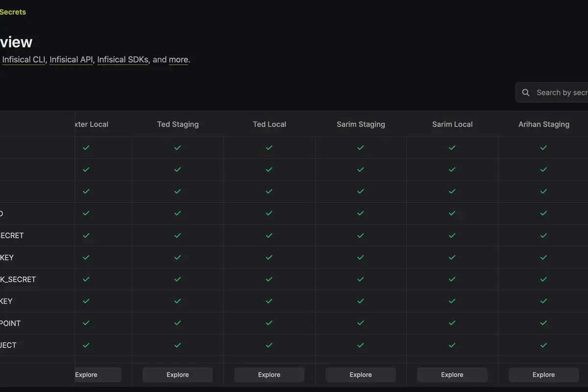Select the Ted Staging column header
The width and height of the screenshot is (588, 392).
(x=178, y=124)
